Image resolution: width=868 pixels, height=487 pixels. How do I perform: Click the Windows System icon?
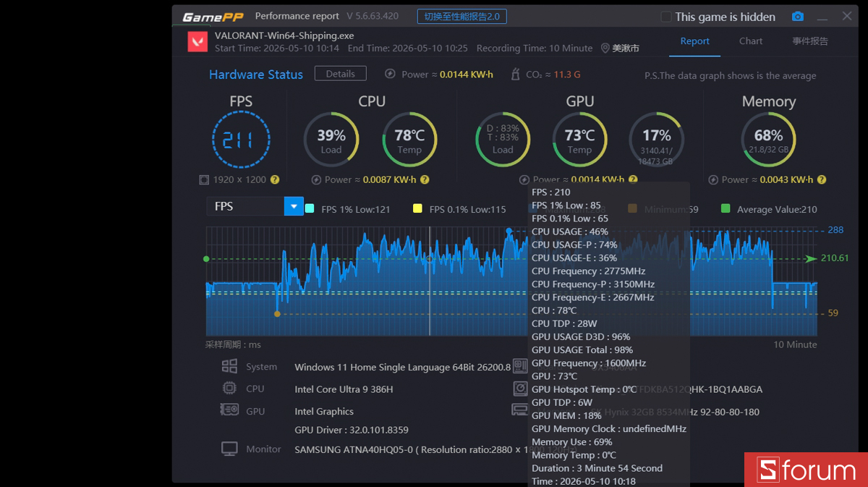pyautogui.click(x=229, y=366)
